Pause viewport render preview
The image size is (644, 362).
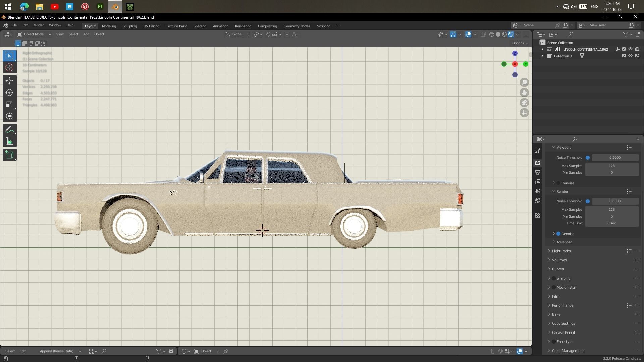coord(526,34)
